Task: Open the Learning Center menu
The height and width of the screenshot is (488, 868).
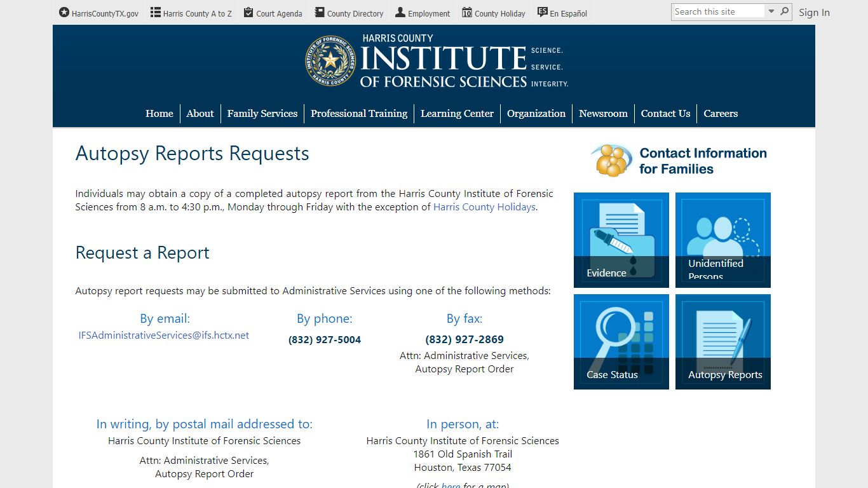Action: click(x=457, y=114)
